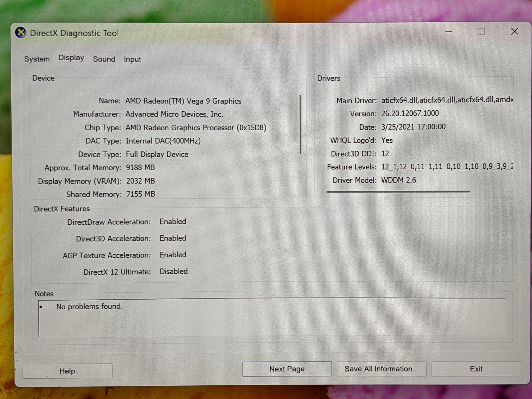This screenshot has width=532, height=399.
Task: Click the Next Page button
Action: click(x=287, y=369)
